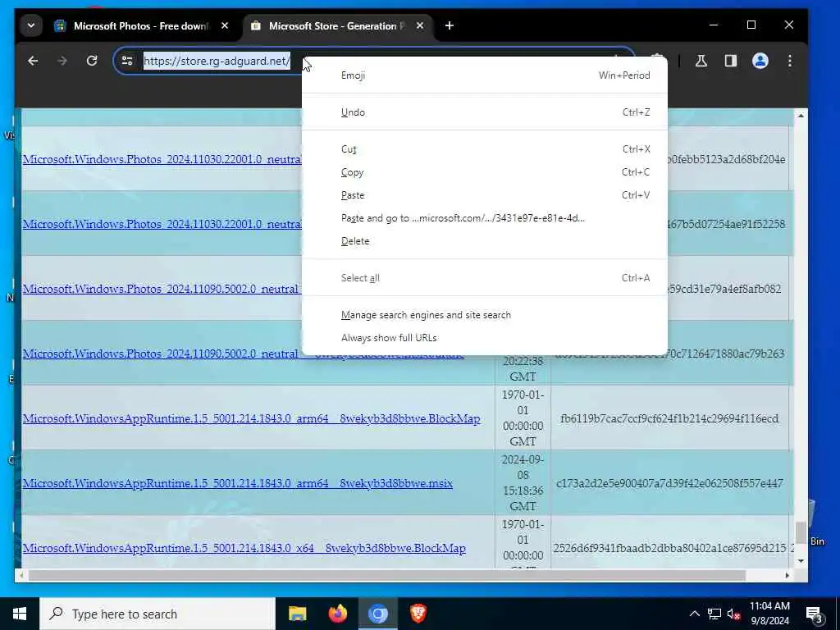Open first Photos 2024.11090.5002.0 neutral link
Viewport: 840px width, 630px height.
(161, 290)
